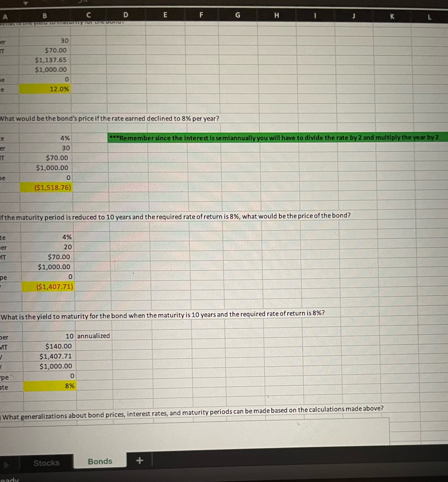Screen dimensions: 448x482
Task: Select cell containing 20 periods
Action: [x=48, y=247]
